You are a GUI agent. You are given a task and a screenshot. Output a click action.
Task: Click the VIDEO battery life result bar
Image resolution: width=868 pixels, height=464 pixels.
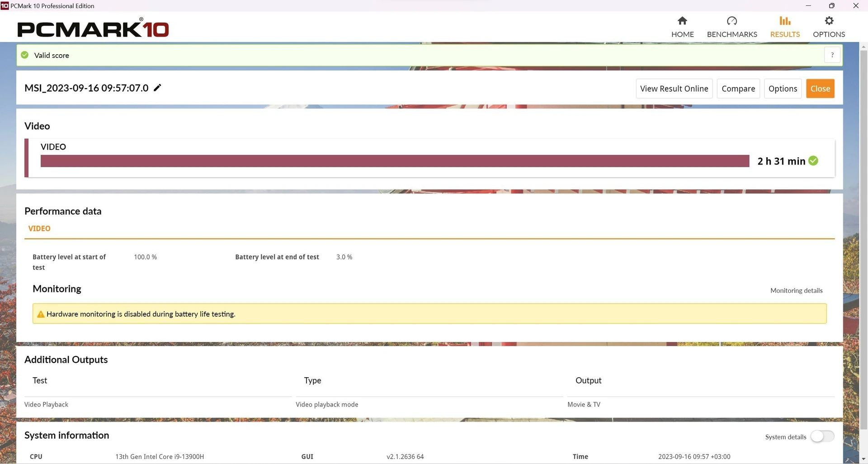tap(395, 161)
